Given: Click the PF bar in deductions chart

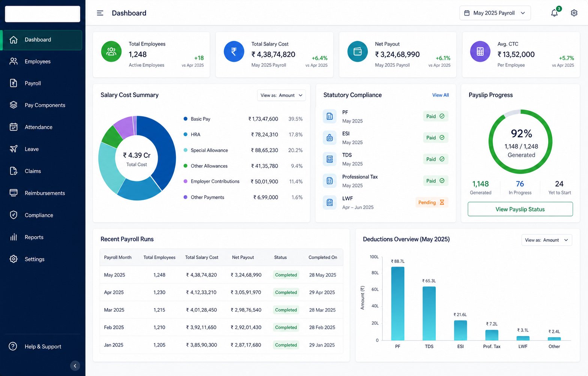Looking at the screenshot, I should [x=397, y=303].
